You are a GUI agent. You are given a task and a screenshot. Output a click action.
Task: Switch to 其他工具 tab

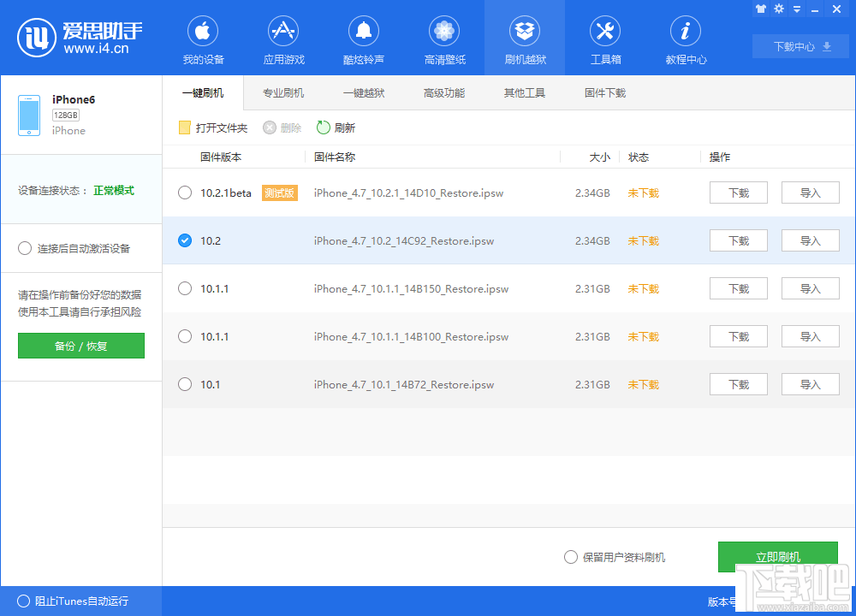[x=525, y=92]
